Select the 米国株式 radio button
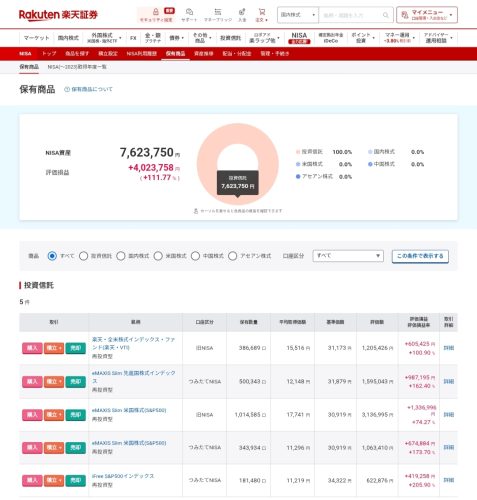 click(158, 256)
